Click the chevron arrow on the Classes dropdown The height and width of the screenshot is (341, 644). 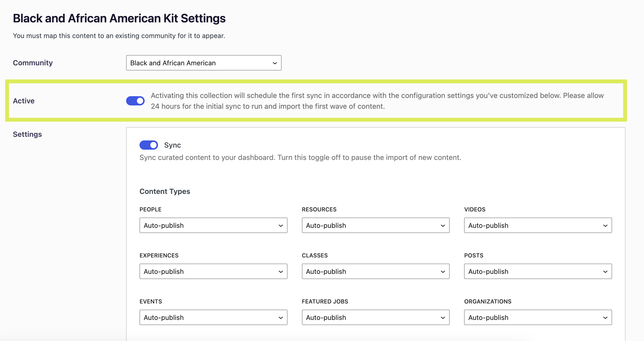443,272
